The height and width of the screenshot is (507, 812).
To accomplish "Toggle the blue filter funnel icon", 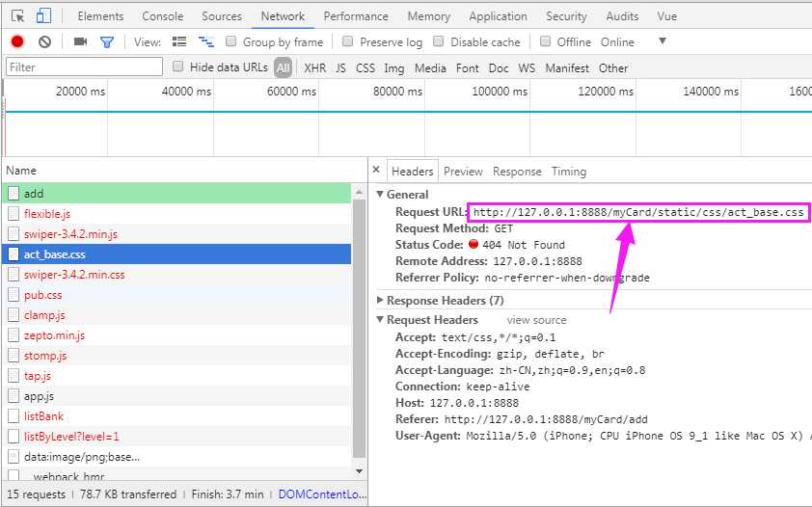I will click(107, 41).
